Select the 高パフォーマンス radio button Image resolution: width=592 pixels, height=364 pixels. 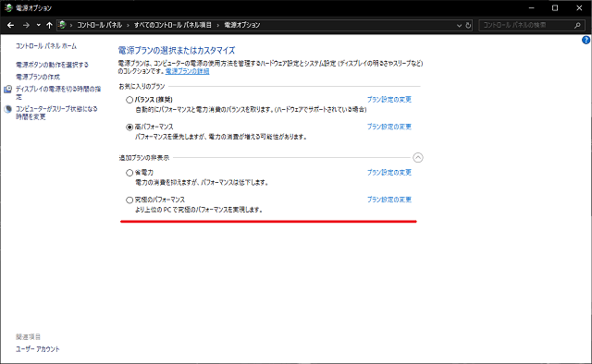point(129,127)
